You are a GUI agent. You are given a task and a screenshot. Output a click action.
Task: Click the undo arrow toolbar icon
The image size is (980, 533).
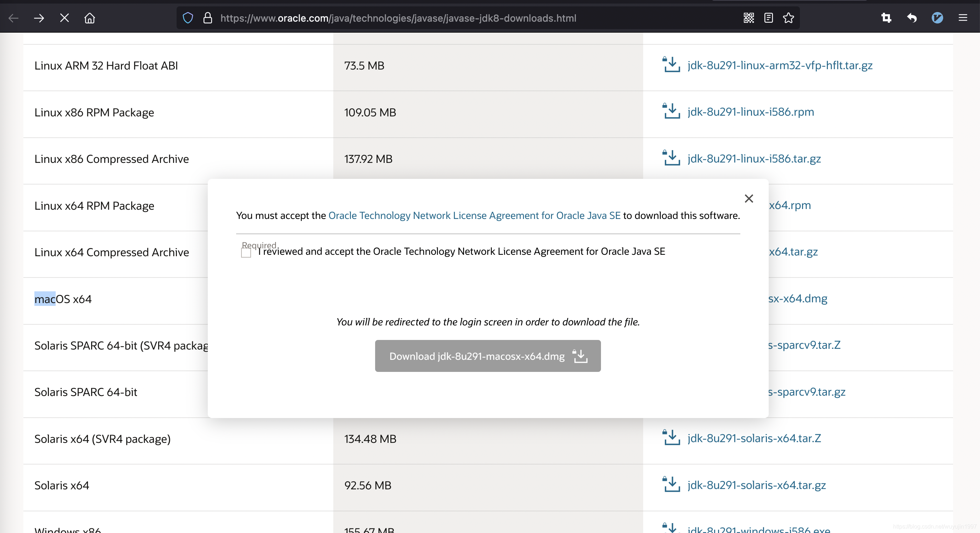click(x=912, y=18)
